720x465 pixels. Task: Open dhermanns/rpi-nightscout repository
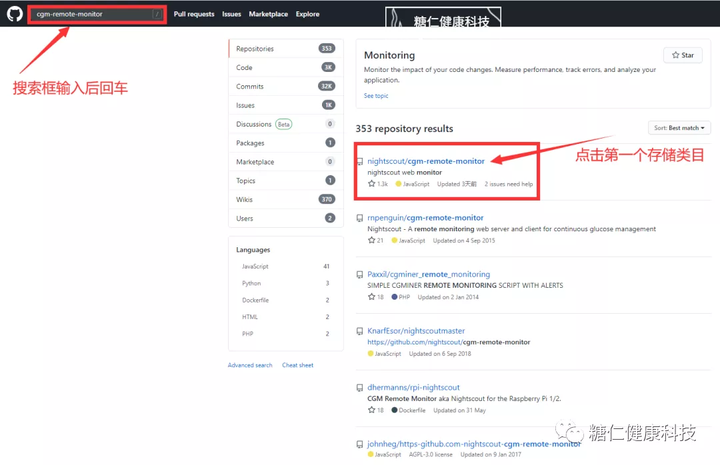(413, 387)
